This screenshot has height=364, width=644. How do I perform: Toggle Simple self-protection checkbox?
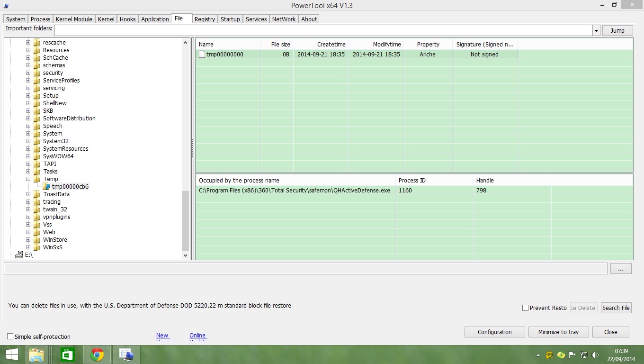pos(10,337)
